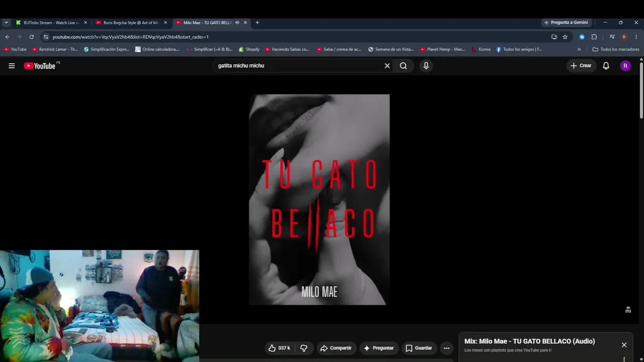Open the YouTube bookmark
Image resolution: width=644 pixels, height=362 pixels.
point(15,49)
